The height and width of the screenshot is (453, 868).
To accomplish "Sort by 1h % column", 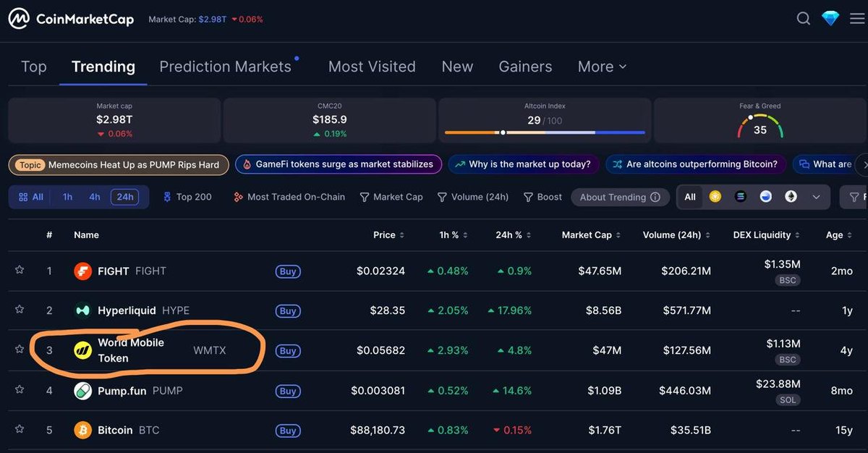I will [x=454, y=235].
